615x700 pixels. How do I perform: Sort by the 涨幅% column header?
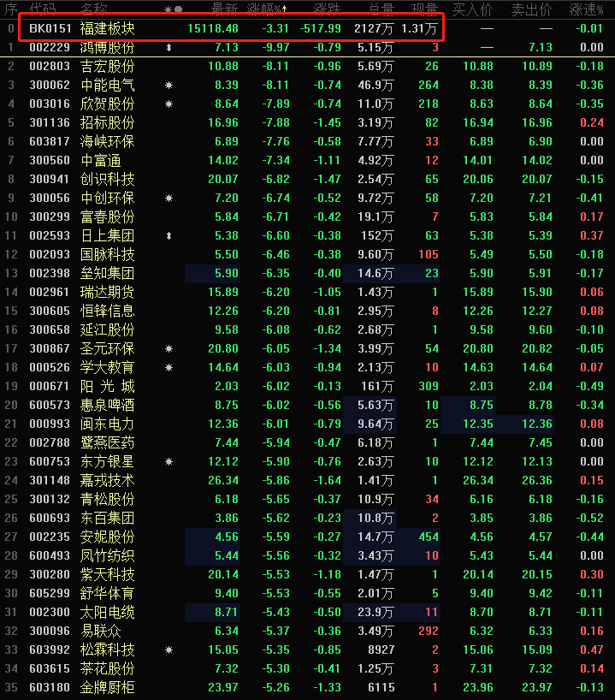click(x=268, y=9)
